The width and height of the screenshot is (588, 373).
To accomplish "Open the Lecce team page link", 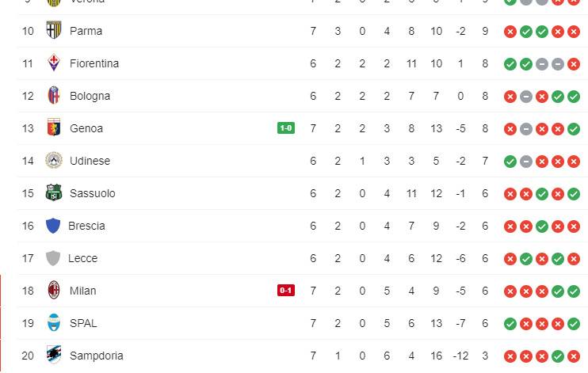I will coord(83,258).
